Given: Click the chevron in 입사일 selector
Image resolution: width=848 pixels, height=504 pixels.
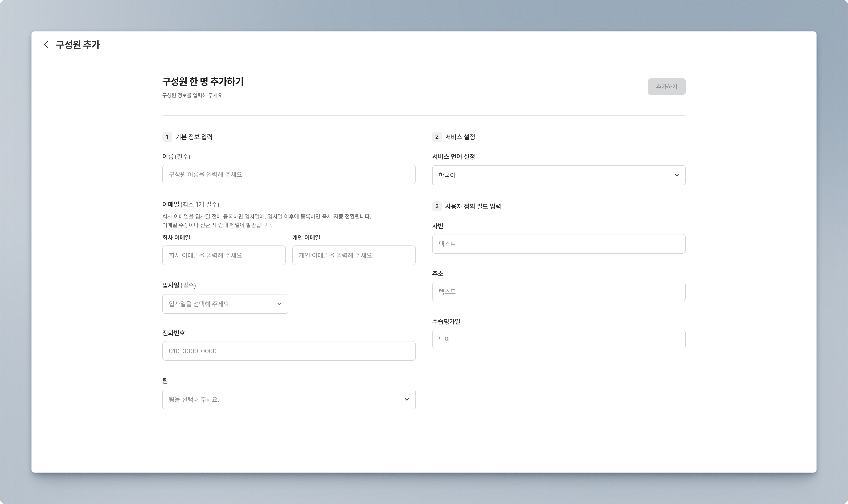Looking at the screenshot, I should point(279,304).
